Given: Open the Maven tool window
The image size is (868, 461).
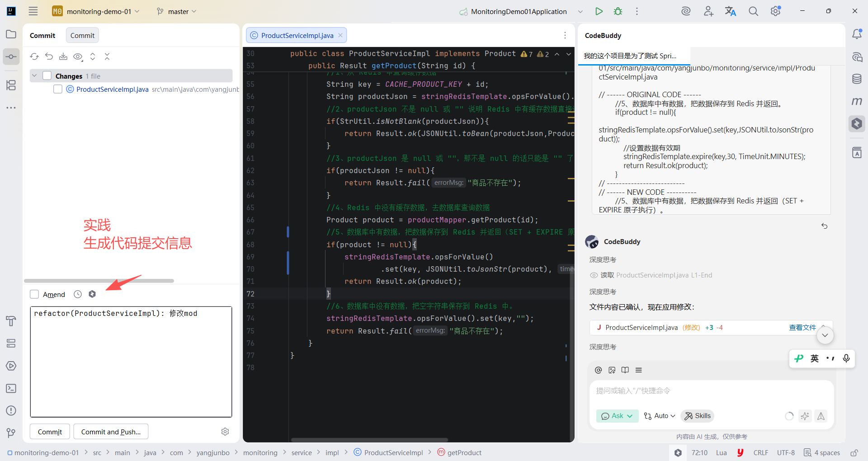Looking at the screenshot, I should (x=857, y=101).
